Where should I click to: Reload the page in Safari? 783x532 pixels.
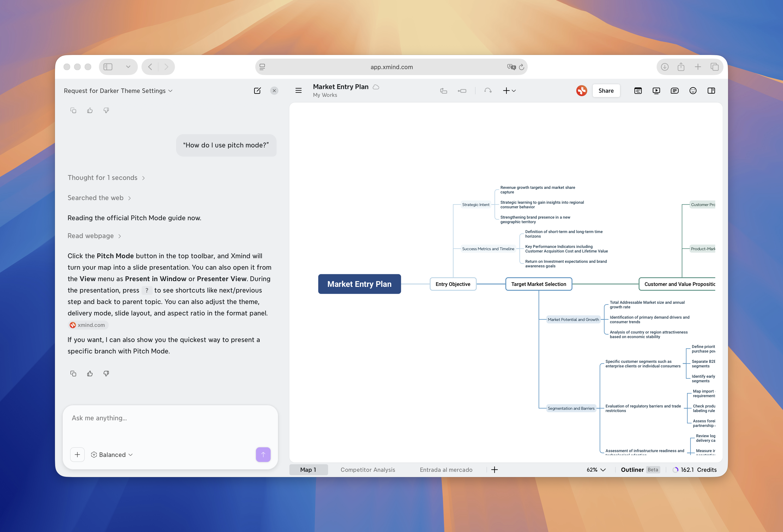tap(522, 67)
